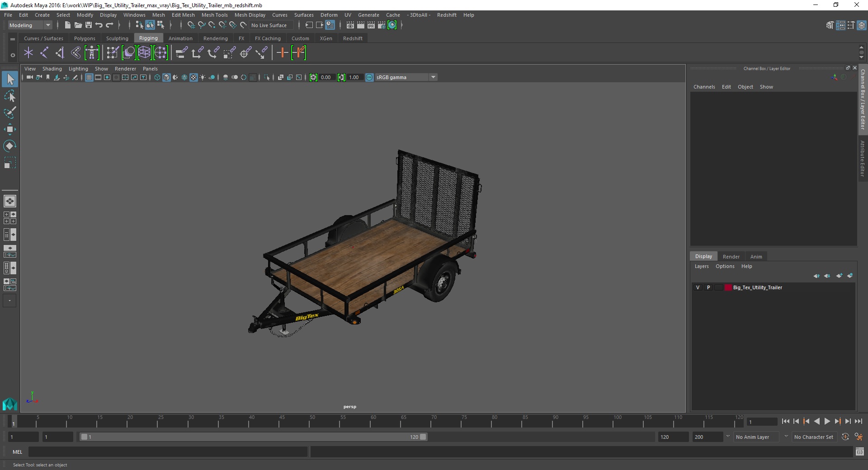Click the HumanIK skeleton shelf icon
Screen dimensions: 868x470
click(92, 53)
